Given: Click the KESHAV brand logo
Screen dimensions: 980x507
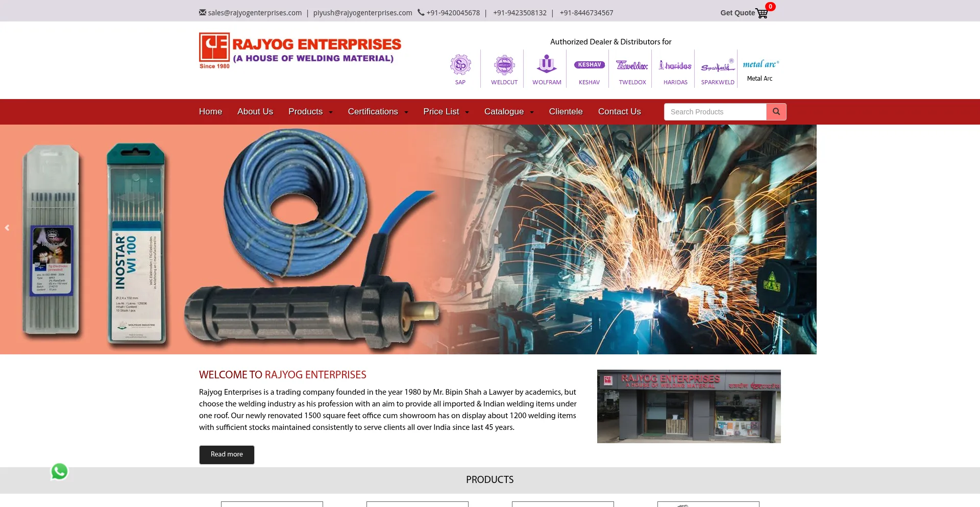Looking at the screenshot, I should point(590,65).
